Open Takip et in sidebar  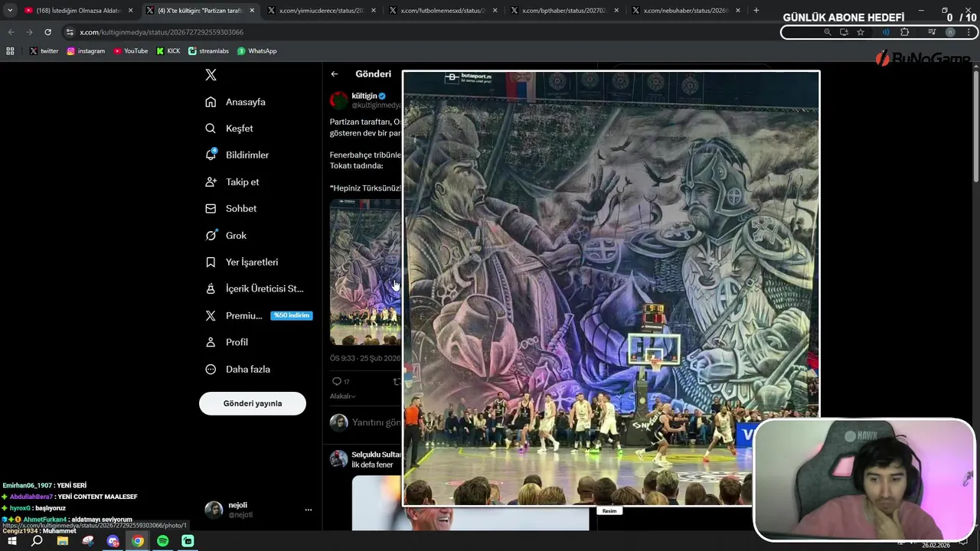[233, 181]
